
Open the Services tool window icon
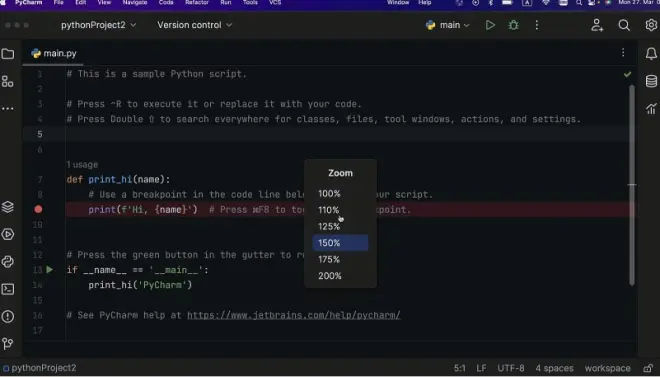[8, 234]
